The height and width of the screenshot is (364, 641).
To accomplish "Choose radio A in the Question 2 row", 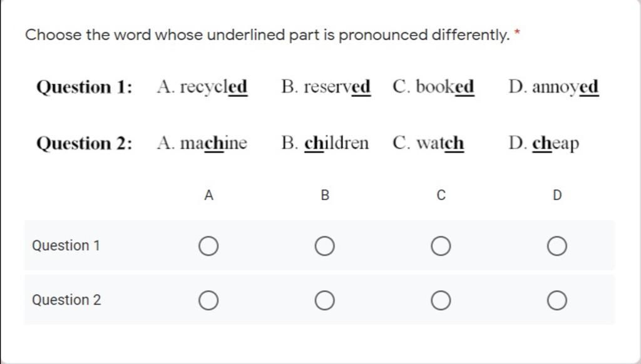I will point(208,300).
